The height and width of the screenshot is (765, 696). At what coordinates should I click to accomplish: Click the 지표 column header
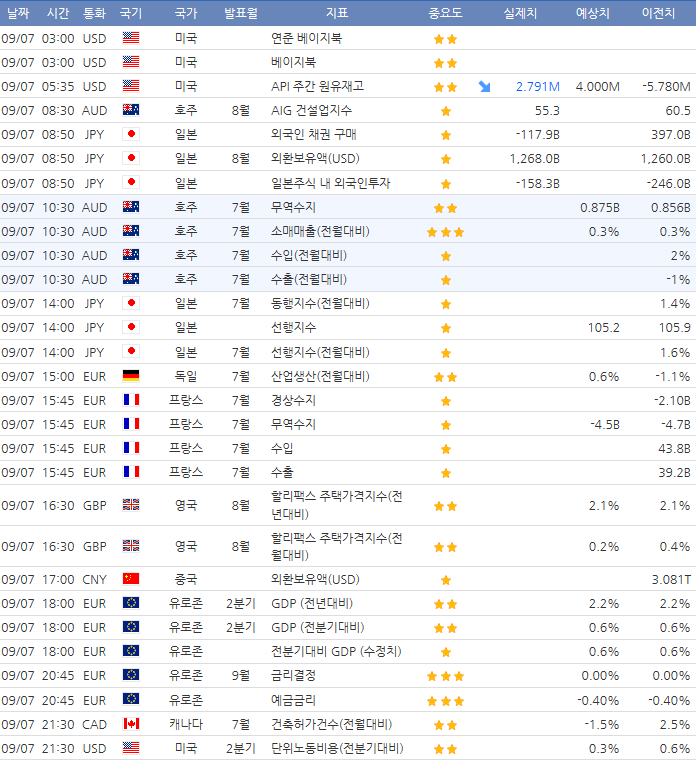click(x=337, y=13)
